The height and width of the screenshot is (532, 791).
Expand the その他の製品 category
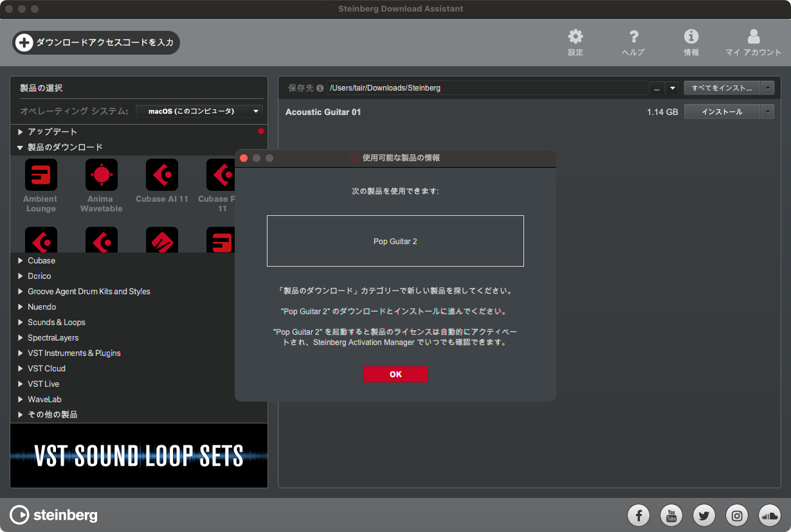21,415
